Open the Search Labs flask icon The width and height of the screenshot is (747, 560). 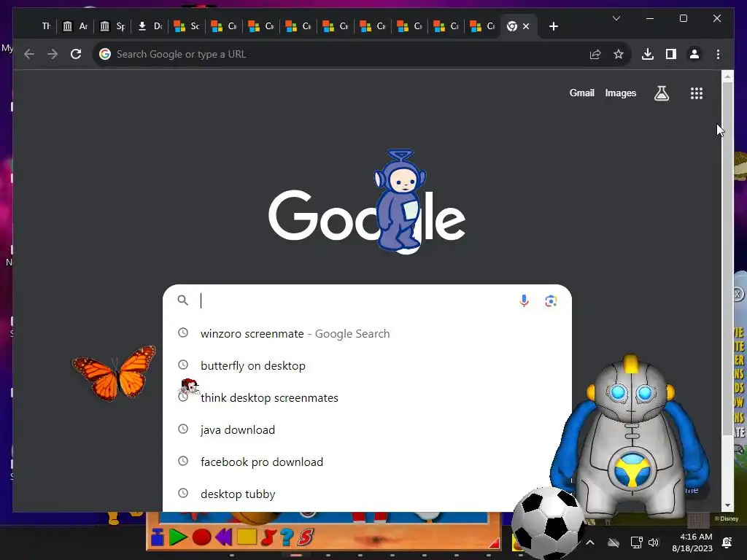pyautogui.click(x=661, y=93)
